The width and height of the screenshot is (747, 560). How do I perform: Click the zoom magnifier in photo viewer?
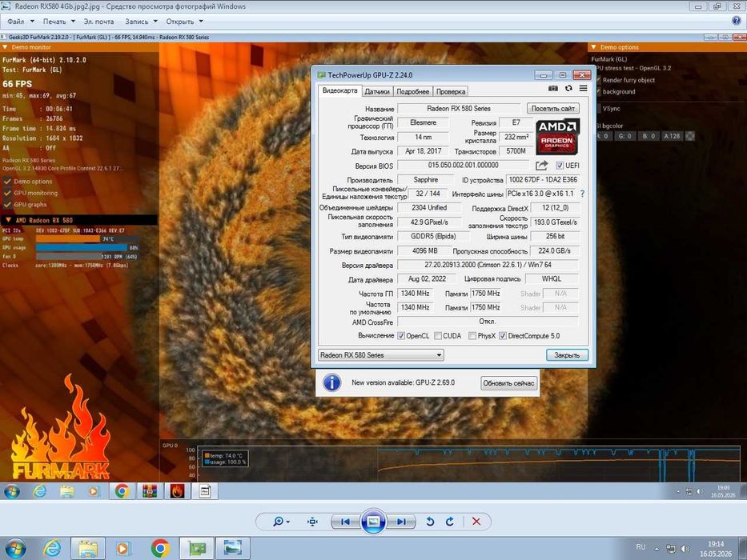[x=281, y=522]
